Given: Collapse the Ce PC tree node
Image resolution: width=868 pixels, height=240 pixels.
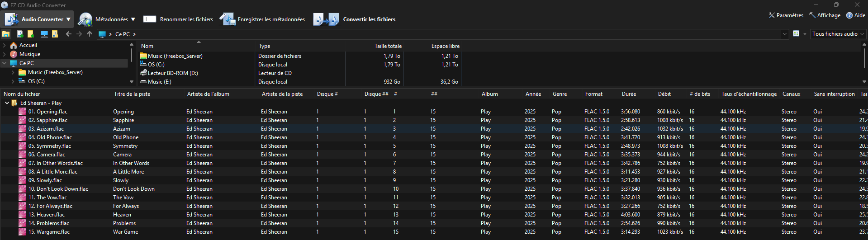Looking at the screenshot, I should (x=5, y=63).
